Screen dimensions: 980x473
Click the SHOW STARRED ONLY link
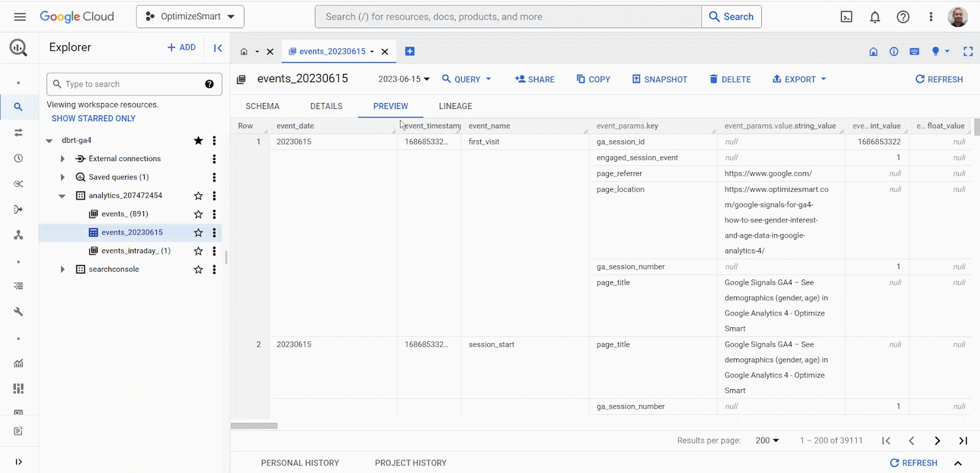click(x=94, y=118)
